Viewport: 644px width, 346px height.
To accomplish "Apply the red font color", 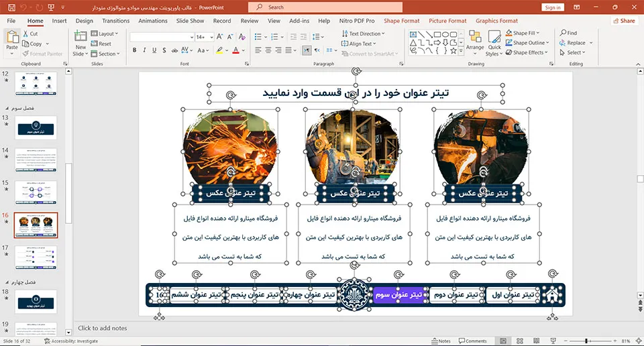I will click(x=235, y=50).
